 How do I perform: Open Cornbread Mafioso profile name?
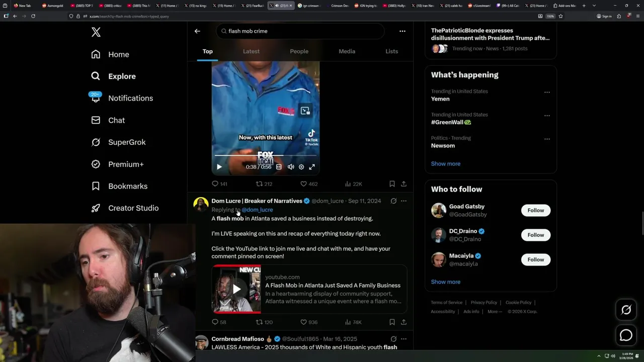pos(237,339)
